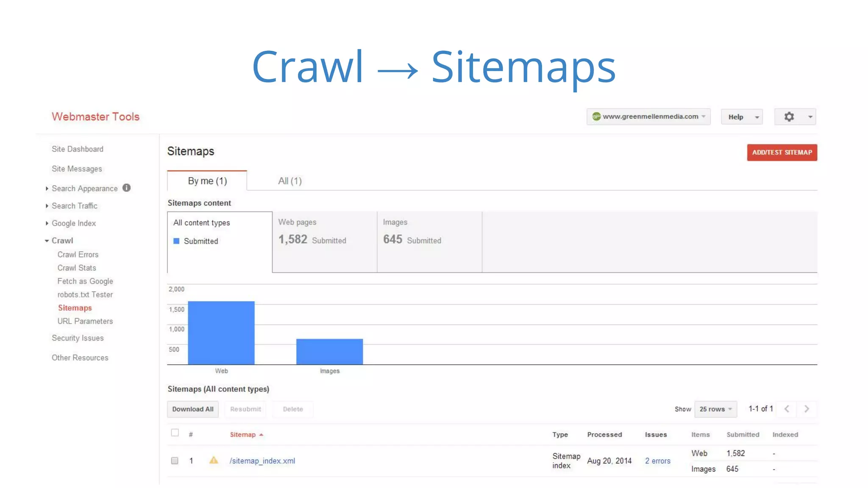Sort by the Sitemap column header
This screenshot has height=488, width=868.
(x=243, y=435)
